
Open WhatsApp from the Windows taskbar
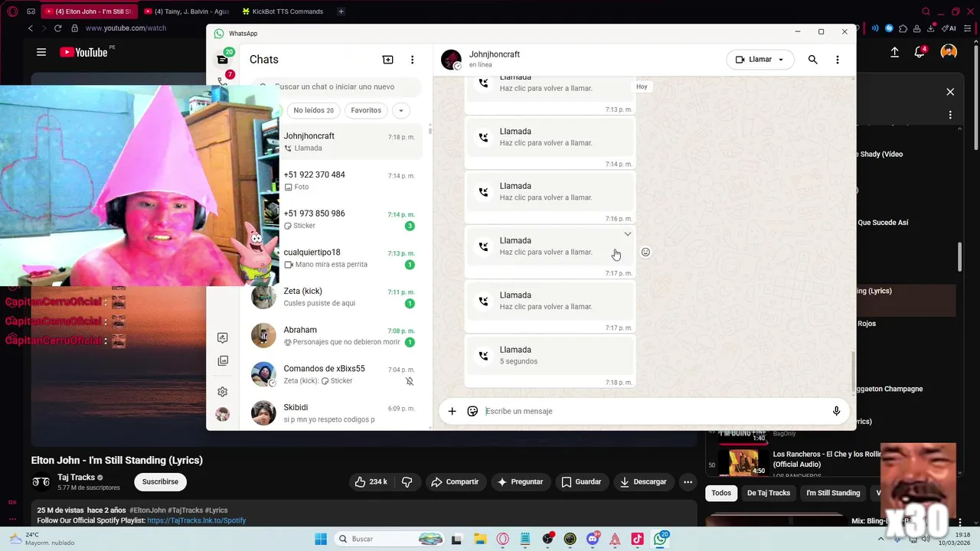coord(660,539)
